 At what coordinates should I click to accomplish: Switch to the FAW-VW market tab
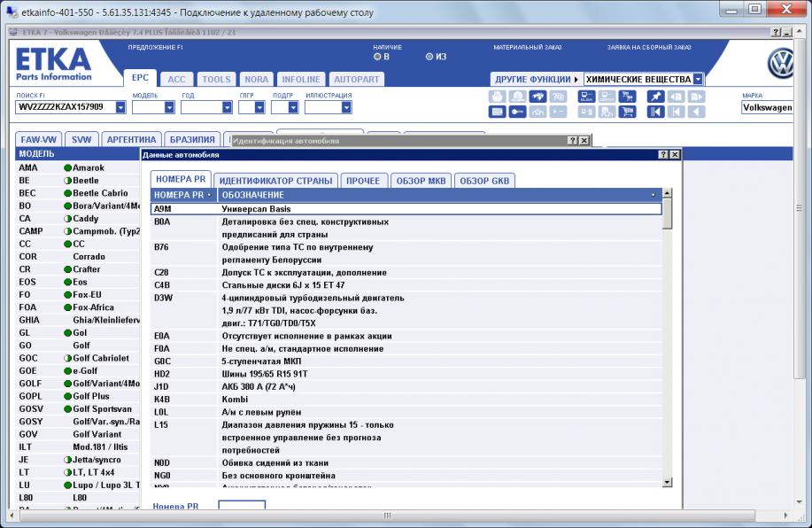(39, 139)
